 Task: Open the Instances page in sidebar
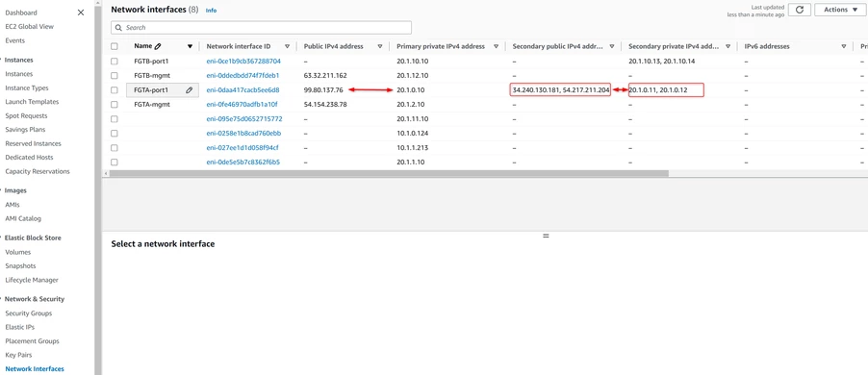pos(19,74)
